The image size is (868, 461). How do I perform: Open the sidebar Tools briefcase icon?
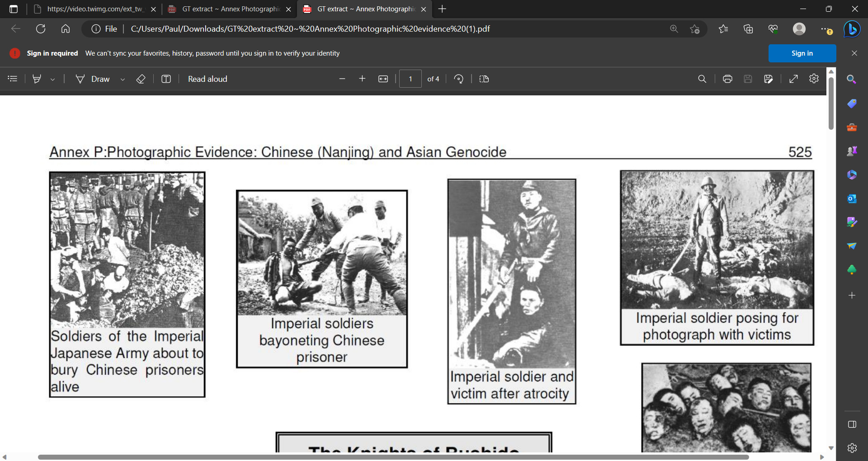coord(852,127)
